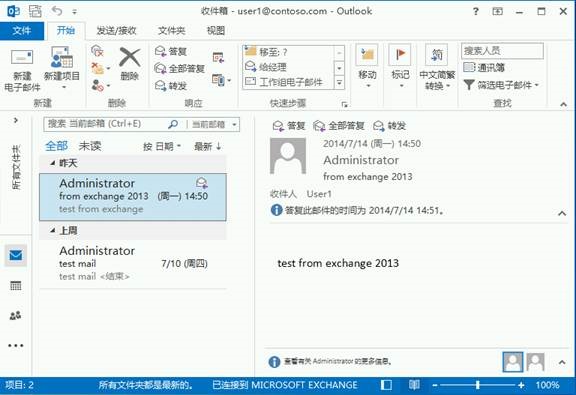Click the first contact photo in People pane
This screenshot has width=576, height=395.
[x=513, y=362]
